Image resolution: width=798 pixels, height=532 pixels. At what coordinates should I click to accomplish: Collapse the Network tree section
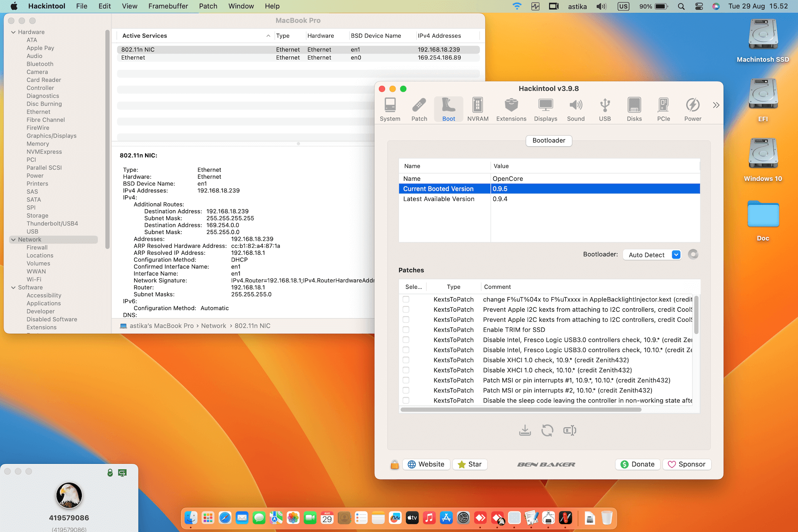pyautogui.click(x=13, y=239)
